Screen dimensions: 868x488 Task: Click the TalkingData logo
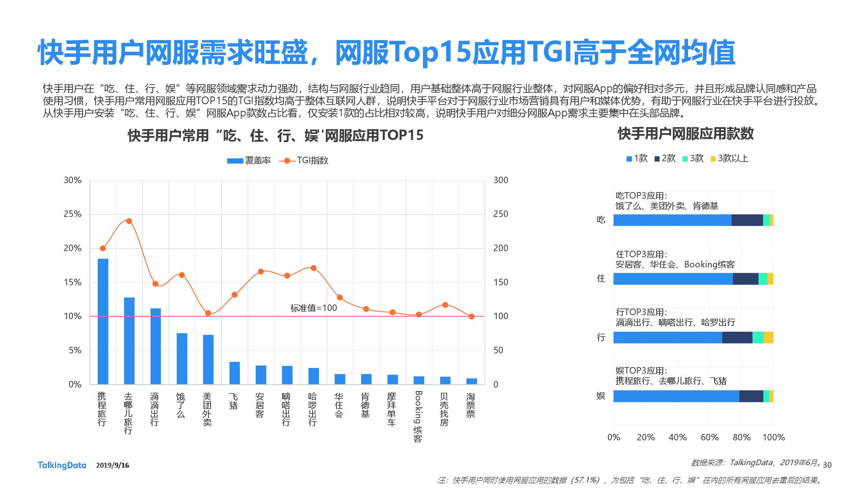pos(61,465)
